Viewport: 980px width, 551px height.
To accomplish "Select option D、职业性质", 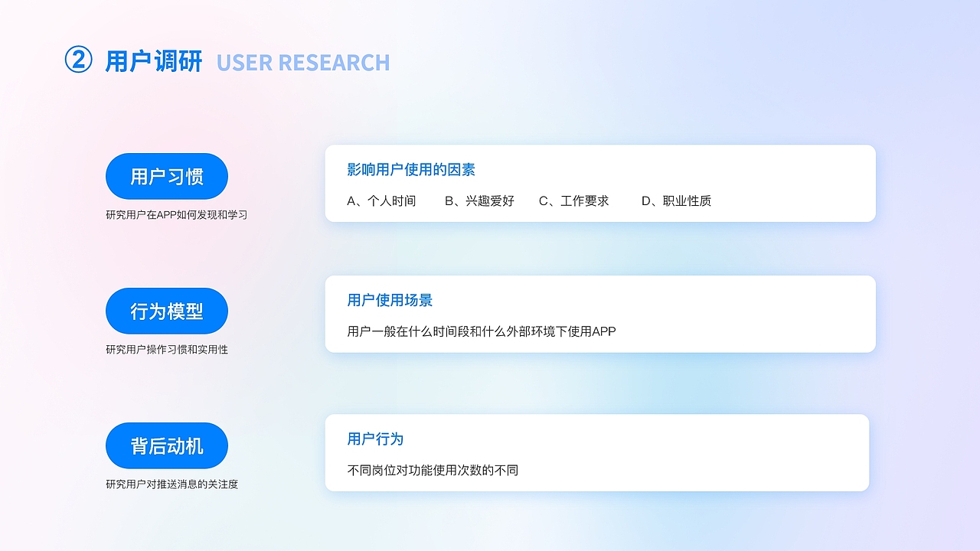I will 677,201.
